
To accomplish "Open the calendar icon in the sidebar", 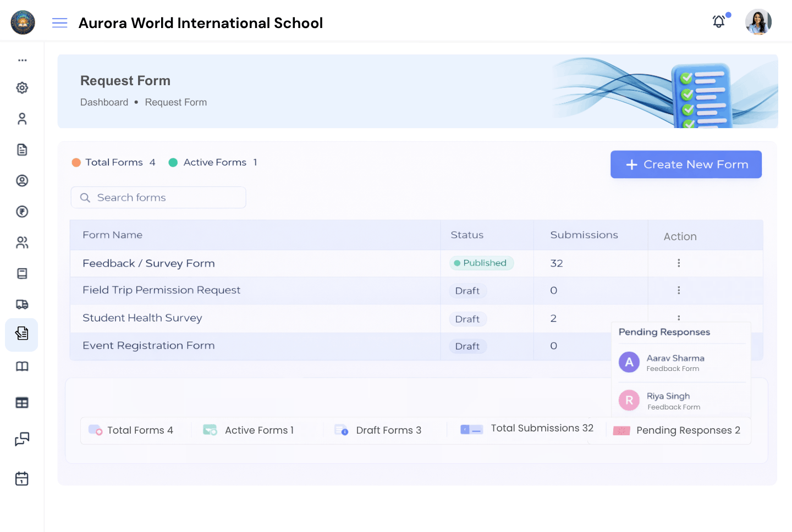I will click(x=21, y=479).
